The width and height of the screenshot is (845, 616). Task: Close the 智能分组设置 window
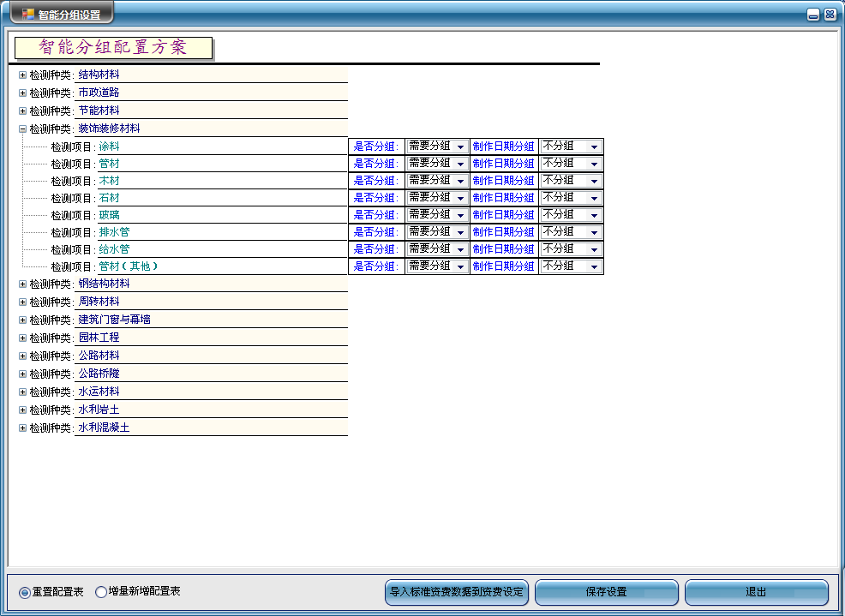(x=830, y=15)
